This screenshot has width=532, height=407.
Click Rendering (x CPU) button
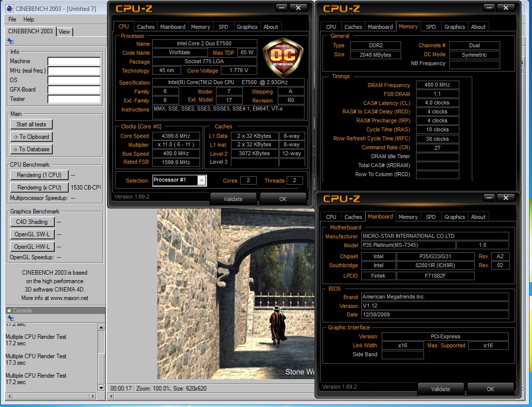pos(39,188)
